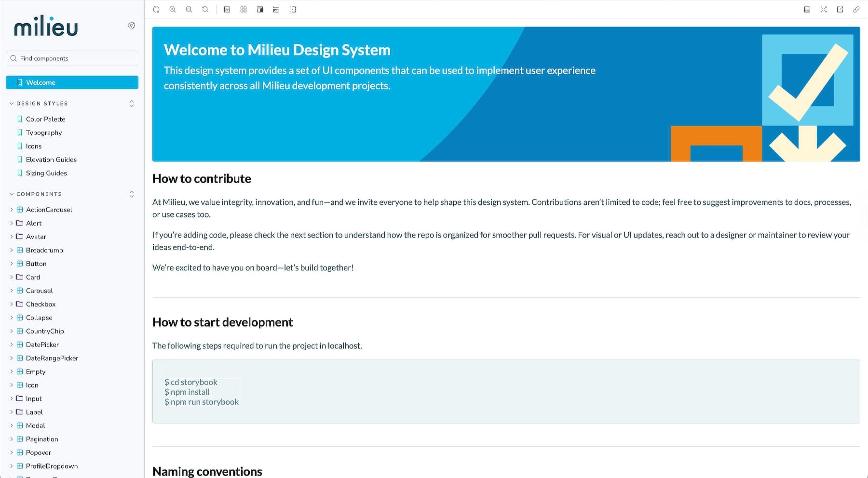Click the Find components search field

[71, 58]
